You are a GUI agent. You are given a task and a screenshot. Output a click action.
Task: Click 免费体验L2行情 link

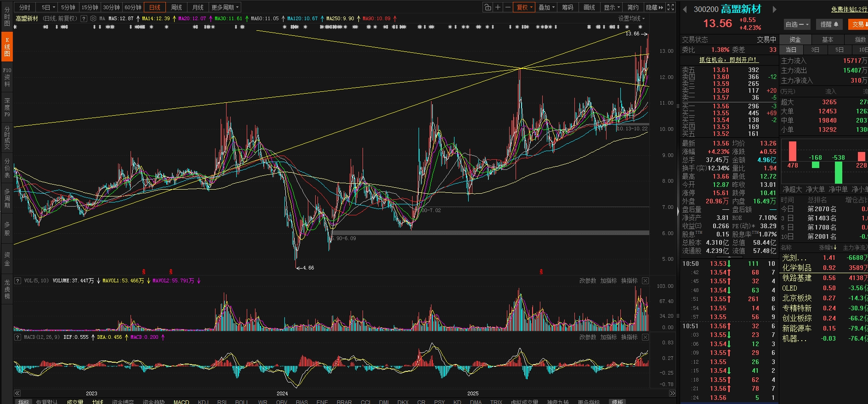(x=849, y=9)
